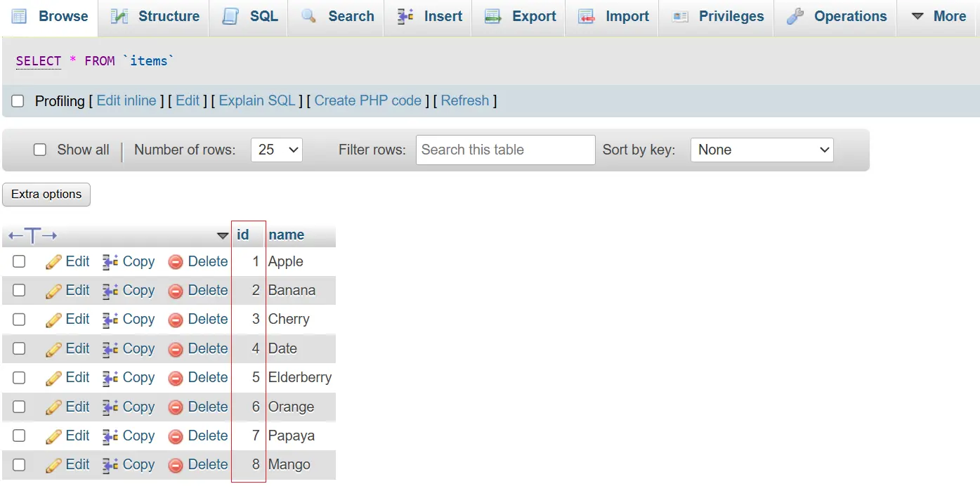Select the Mango row checkbox
Viewport: 980px width, 491px height.
[x=19, y=464]
